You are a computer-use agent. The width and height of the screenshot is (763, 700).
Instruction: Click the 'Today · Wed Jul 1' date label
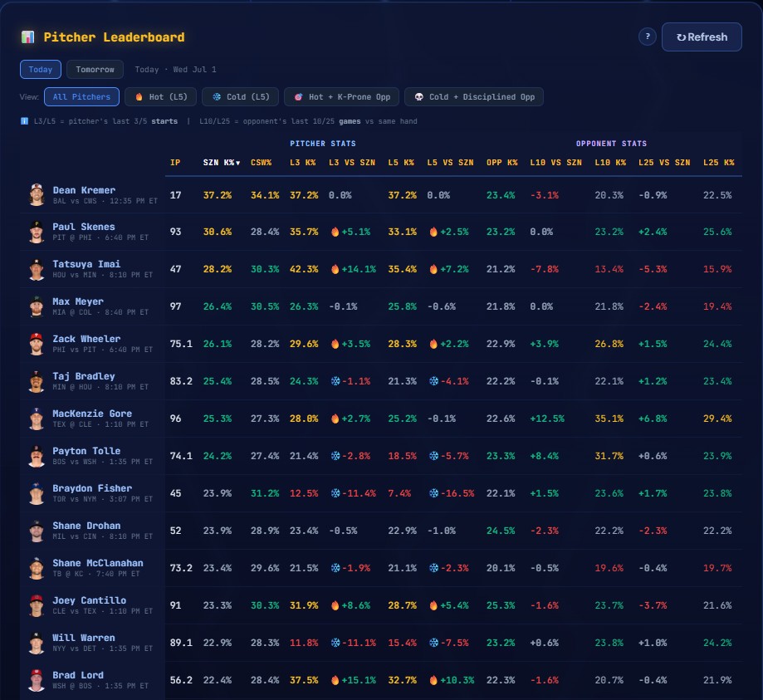(176, 70)
